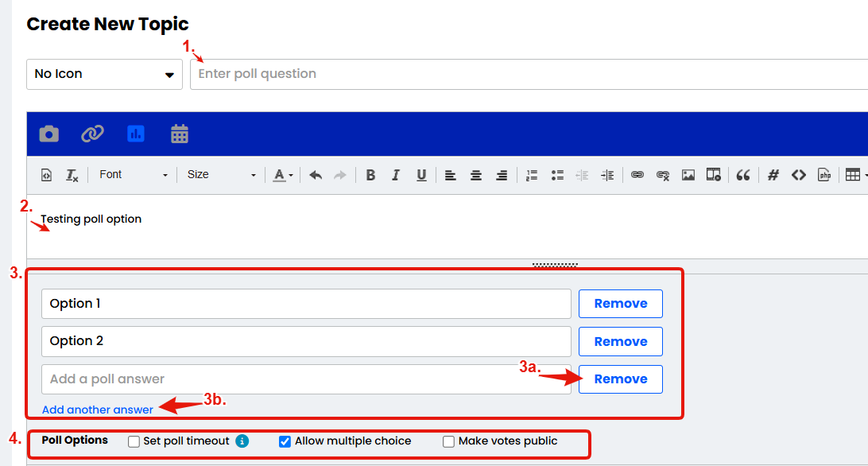Insert an image
Viewport: 868px width, 466px height.
point(688,175)
